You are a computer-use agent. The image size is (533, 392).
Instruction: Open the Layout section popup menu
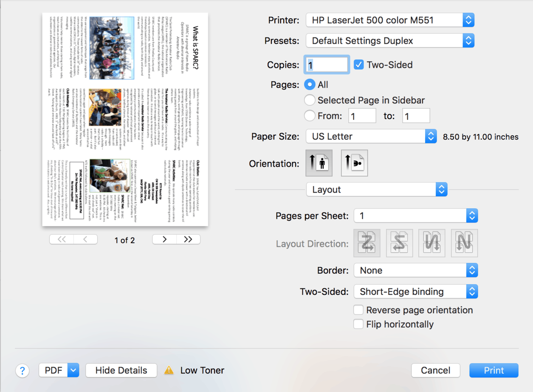click(x=377, y=190)
